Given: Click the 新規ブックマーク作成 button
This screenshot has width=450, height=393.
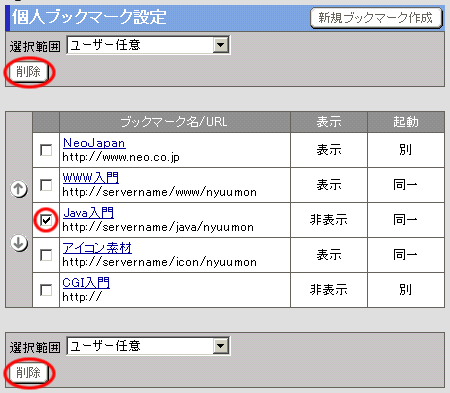Looking at the screenshot, I should [x=376, y=18].
